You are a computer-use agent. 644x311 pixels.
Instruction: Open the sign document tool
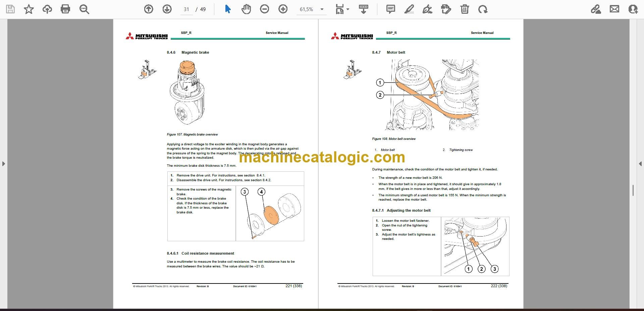click(427, 9)
